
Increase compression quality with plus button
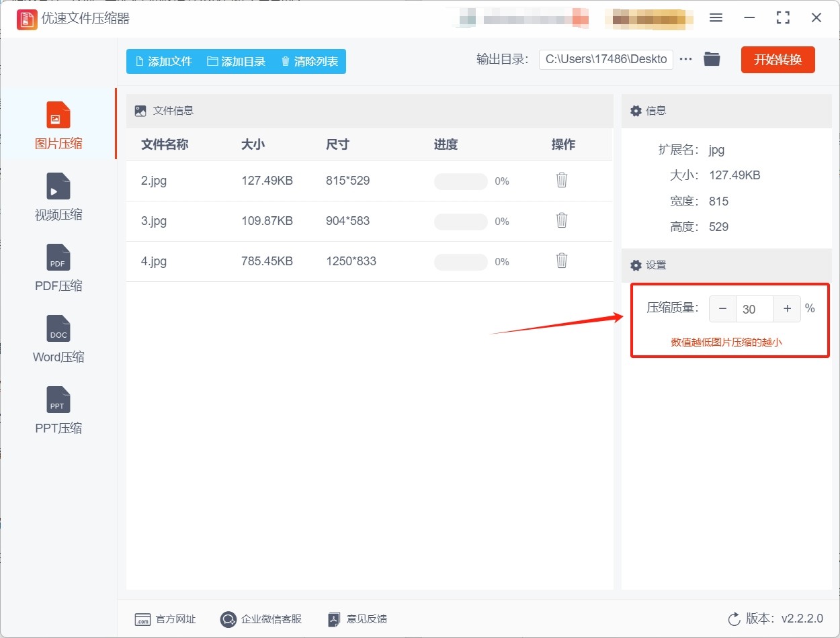tap(787, 309)
